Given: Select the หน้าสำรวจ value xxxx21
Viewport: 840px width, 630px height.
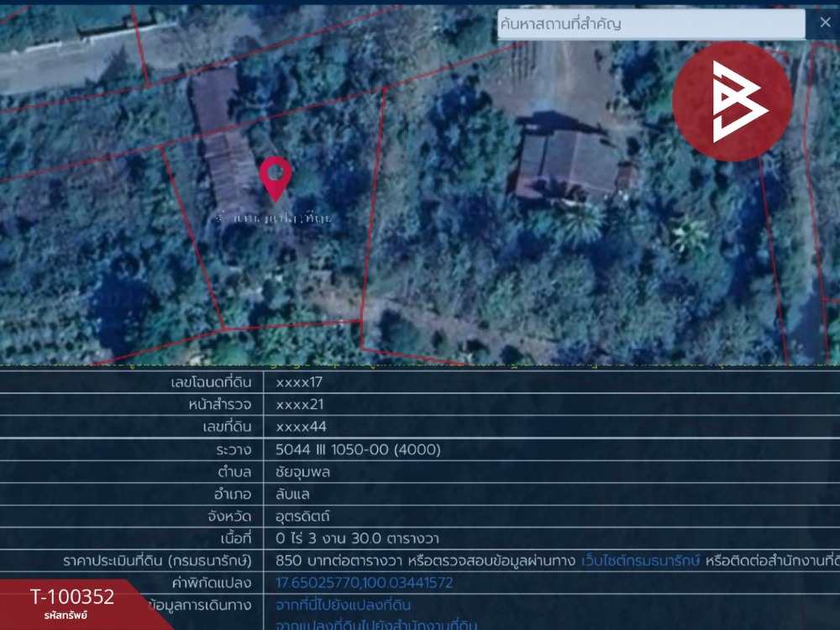Looking at the screenshot, I should [300, 405].
